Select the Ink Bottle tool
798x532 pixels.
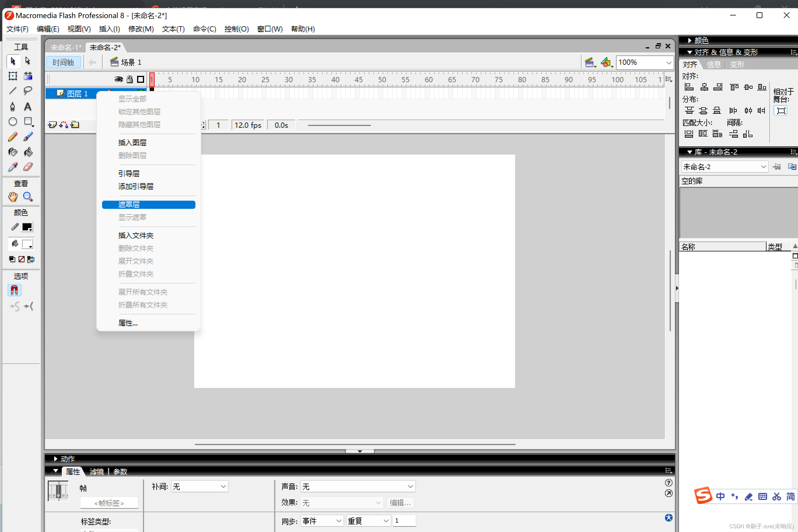[x=13, y=152]
